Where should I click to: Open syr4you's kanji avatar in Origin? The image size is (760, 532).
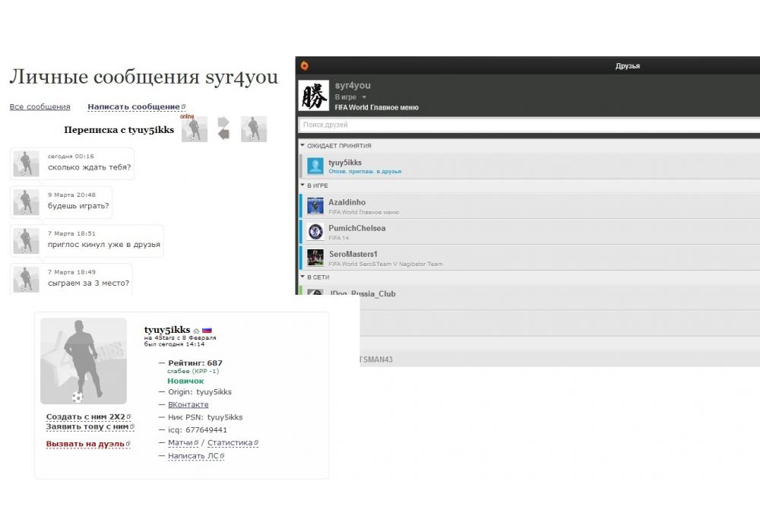(x=314, y=96)
